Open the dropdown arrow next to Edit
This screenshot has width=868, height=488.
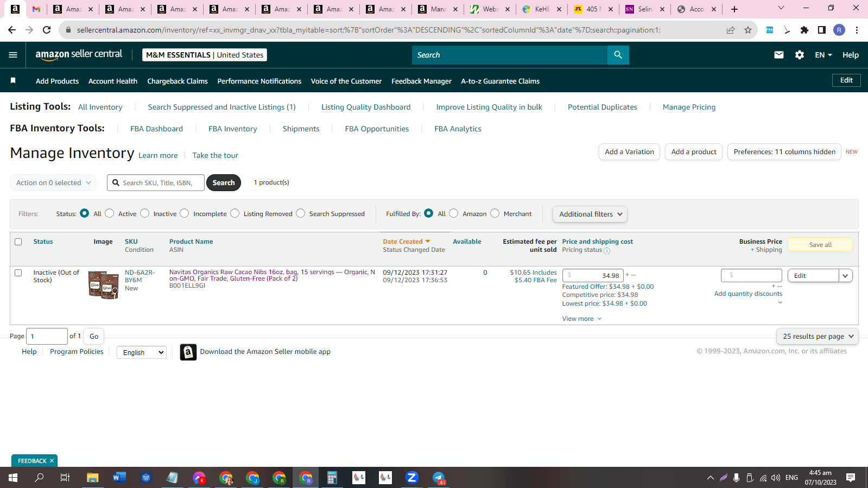845,276
